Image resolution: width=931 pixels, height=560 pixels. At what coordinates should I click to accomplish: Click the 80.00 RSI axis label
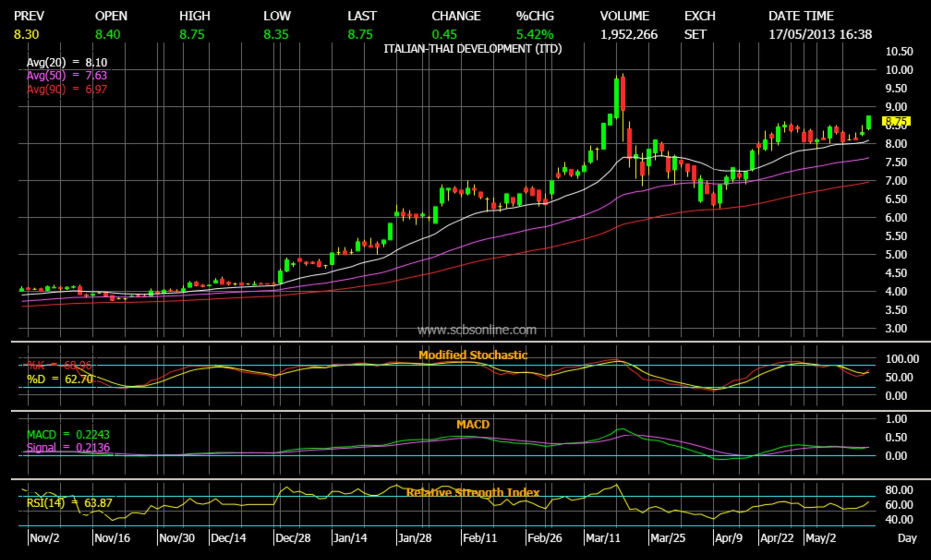click(899, 490)
